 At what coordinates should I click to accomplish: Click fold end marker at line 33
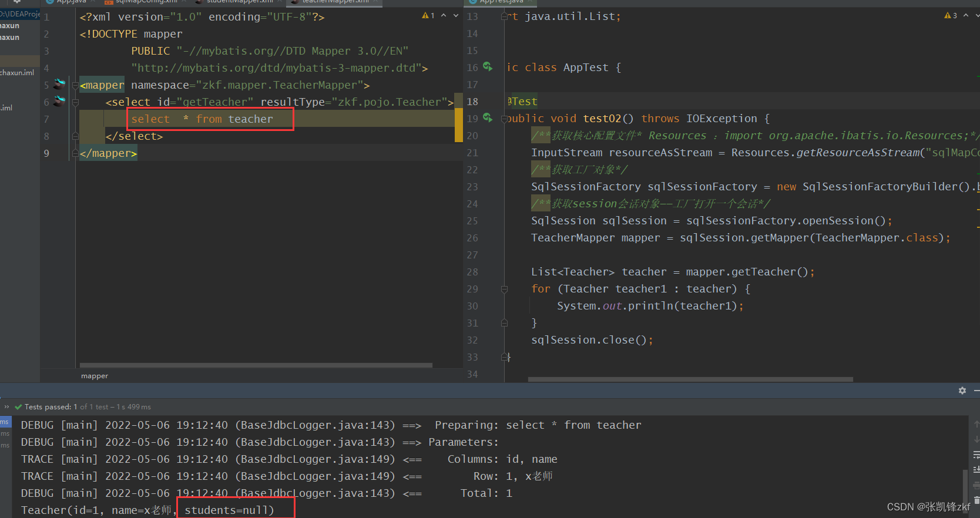tap(504, 357)
